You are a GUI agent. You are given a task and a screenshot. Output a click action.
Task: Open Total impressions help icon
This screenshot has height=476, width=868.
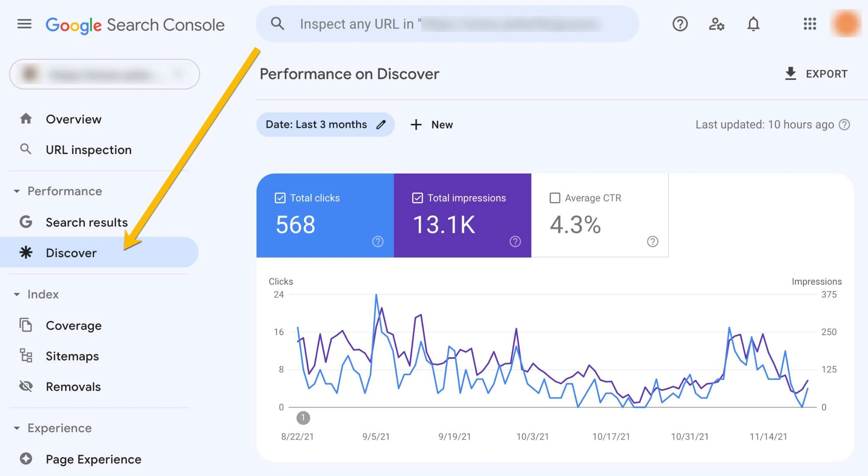[515, 241]
